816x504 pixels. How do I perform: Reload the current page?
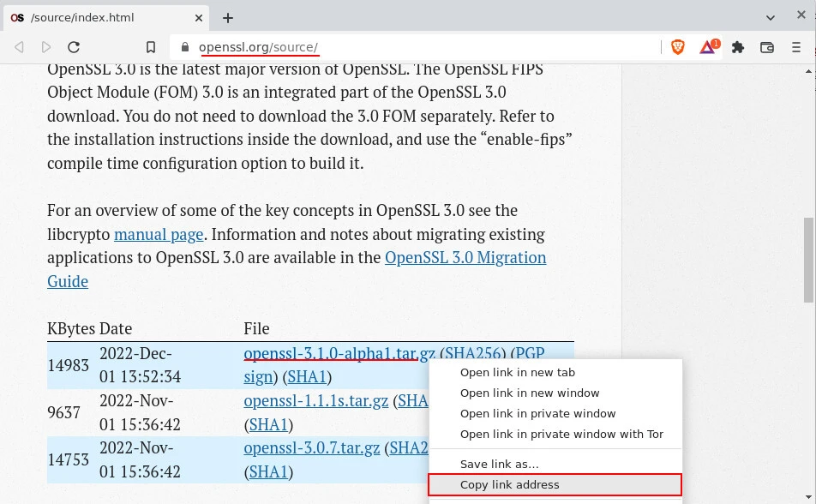74,48
